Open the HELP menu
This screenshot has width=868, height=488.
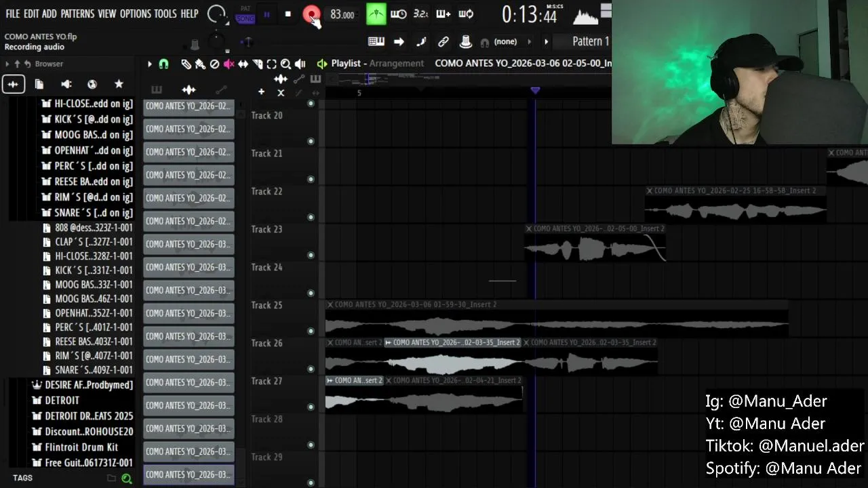pyautogui.click(x=189, y=14)
